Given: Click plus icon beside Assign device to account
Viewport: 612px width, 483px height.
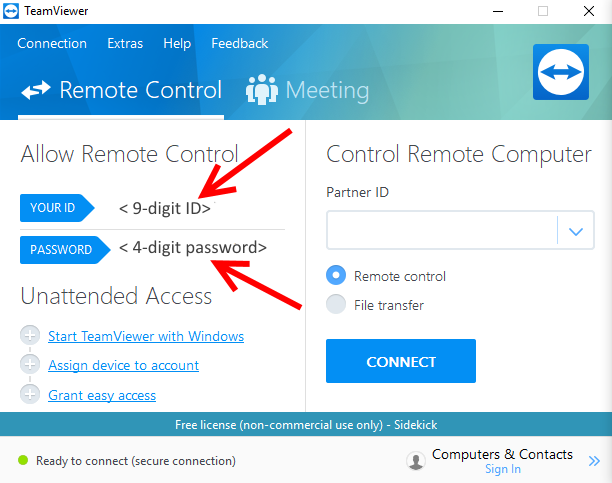Looking at the screenshot, I should coord(30,364).
